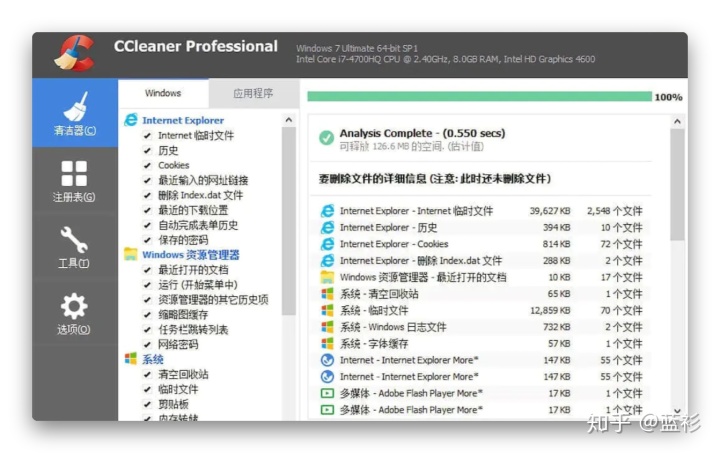
Task: Toggle 自动完成表单历史 checkbox
Action: pos(147,225)
